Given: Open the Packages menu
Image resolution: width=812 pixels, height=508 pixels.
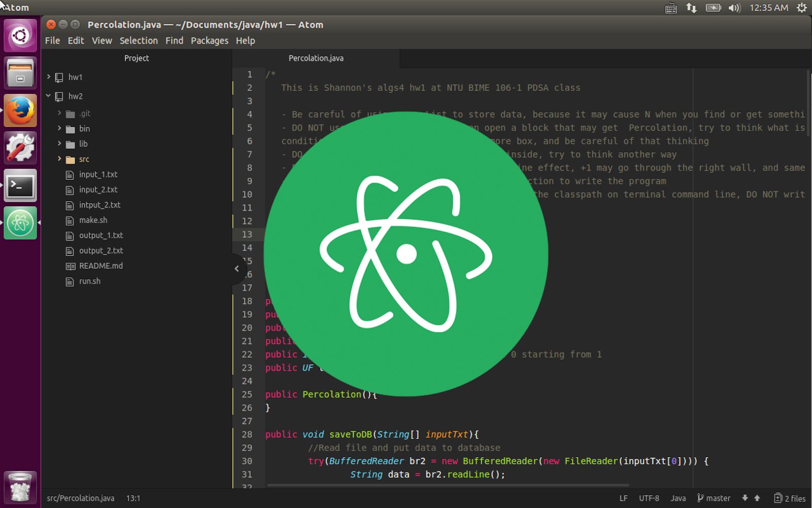Looking at the screenshot, I should tap(210, 41).
